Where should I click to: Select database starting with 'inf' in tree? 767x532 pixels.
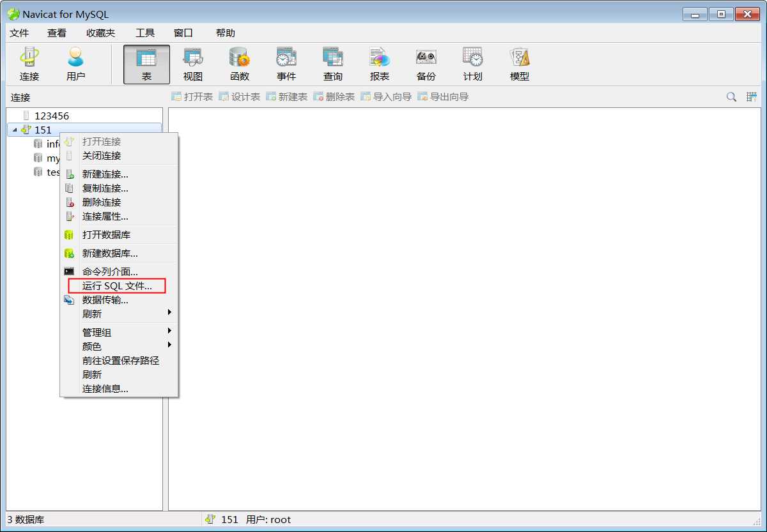click(52, 144)
